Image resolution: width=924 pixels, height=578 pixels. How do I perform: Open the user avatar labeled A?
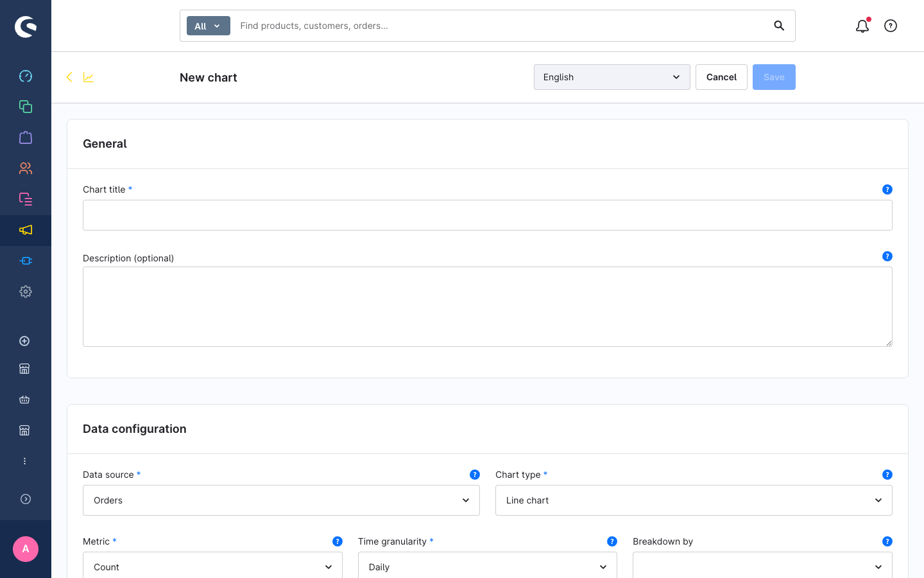[x=26, y=549]
